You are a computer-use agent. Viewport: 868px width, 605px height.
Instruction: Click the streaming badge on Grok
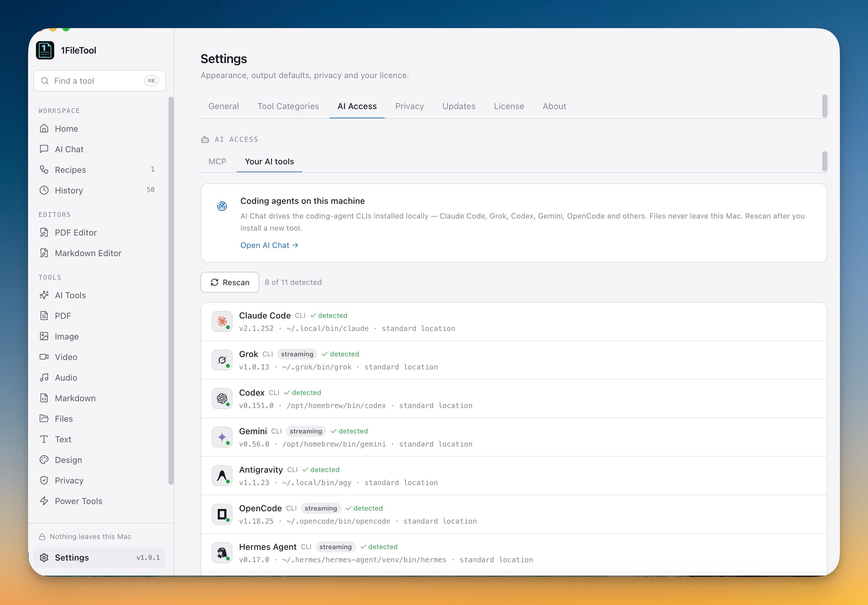297,354
